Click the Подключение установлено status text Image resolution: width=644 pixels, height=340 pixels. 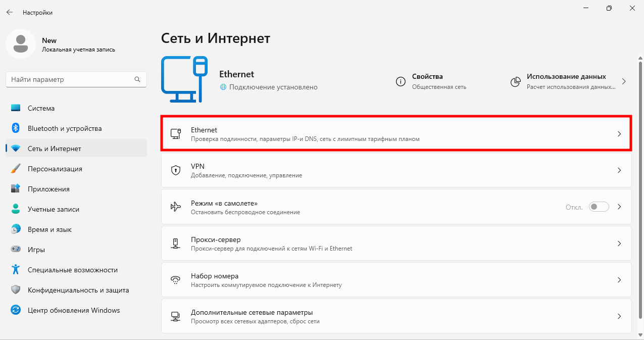[x=273, y=87]
